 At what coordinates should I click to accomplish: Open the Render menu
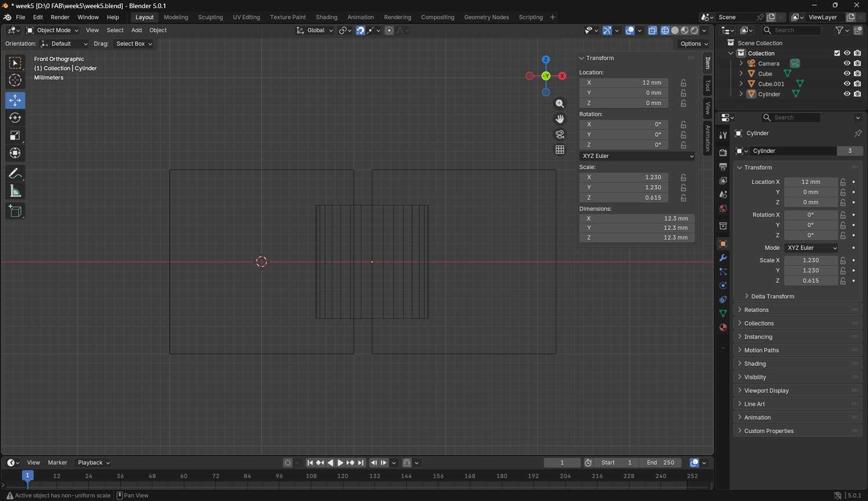click(x=60, y=17)
